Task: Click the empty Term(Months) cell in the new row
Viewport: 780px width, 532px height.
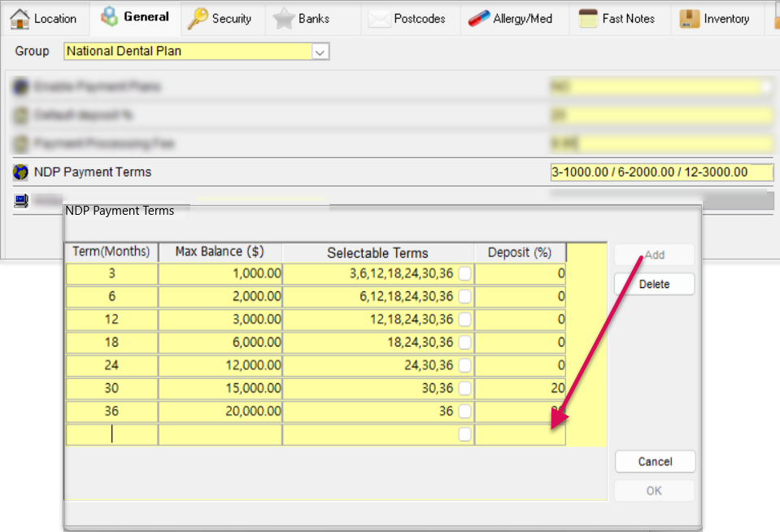Action: [112, 434]
